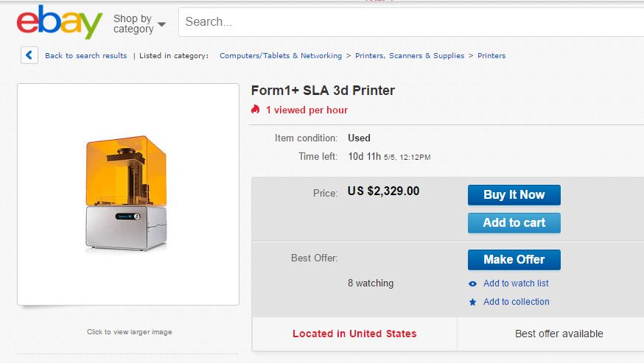The height and width of the screenshot is (363, 644).
Task: Click the back arrow icon
Action: click(29, 55)
